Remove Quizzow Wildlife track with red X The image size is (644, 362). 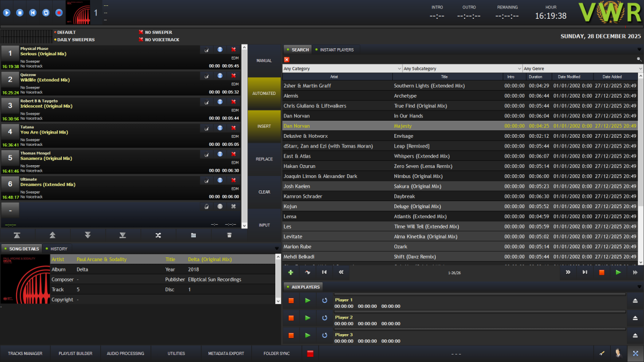coord(233,76)
